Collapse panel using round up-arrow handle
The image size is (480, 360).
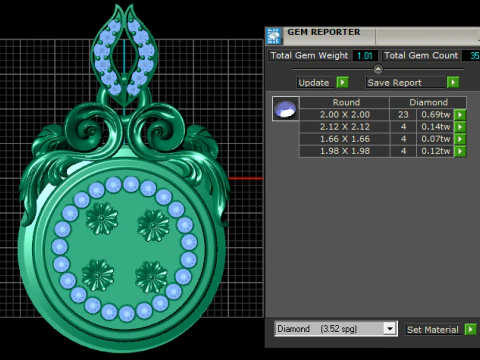tap(378, 69)
